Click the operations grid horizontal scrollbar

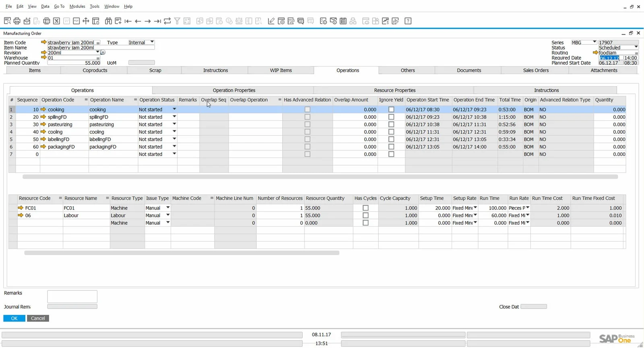coord(320,176)
